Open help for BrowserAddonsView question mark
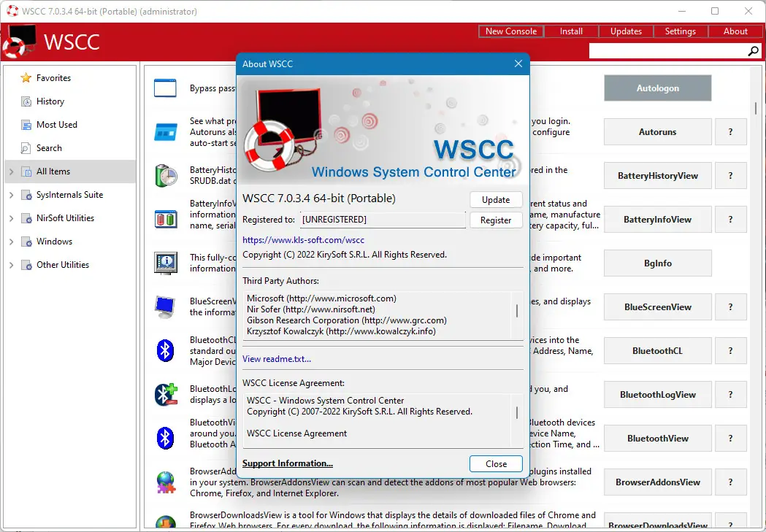The width and height of the screenshot is (766, 532). point(731,482)
